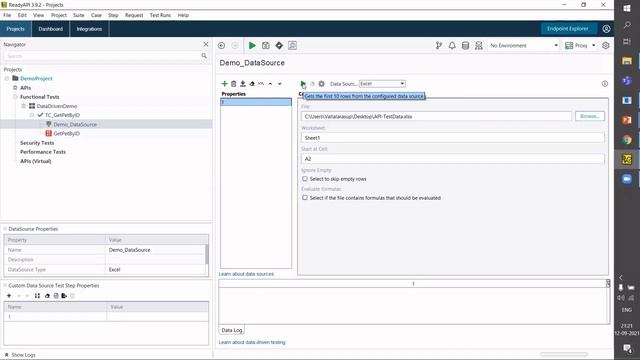640x360 pixels.
Task: Delete selected property with trash icon
Action: [233, 84]
